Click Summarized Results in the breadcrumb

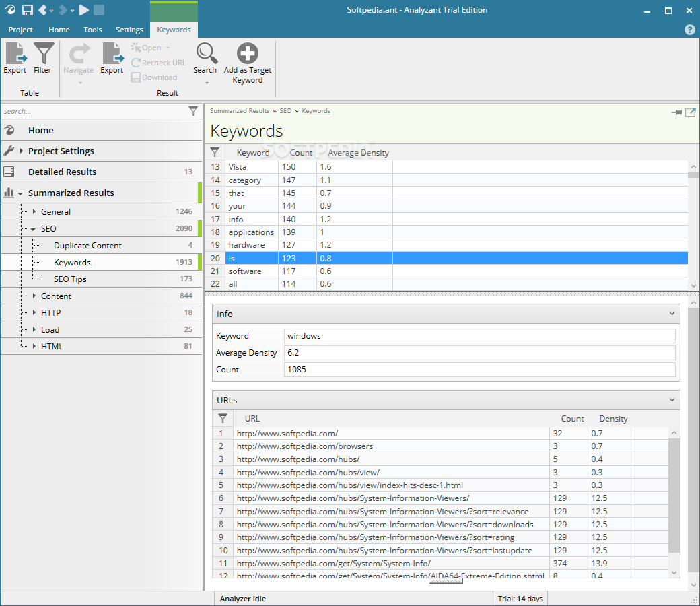tap(240, 110)
